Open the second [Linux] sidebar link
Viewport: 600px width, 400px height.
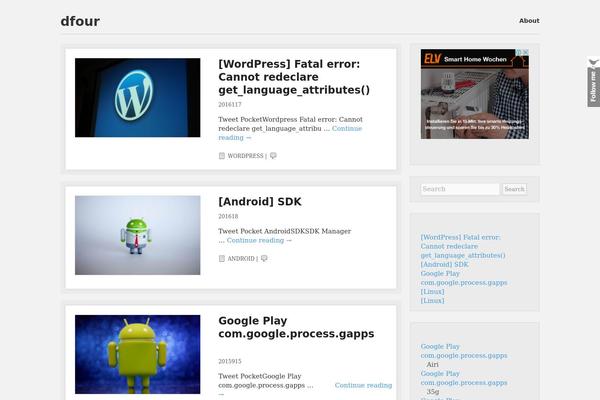click(x=432, y=301)
